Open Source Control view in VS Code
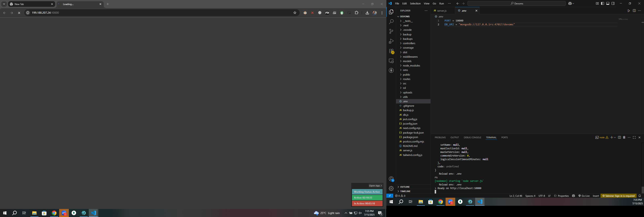This screenshot has width=644, height=217. [391, 32]
